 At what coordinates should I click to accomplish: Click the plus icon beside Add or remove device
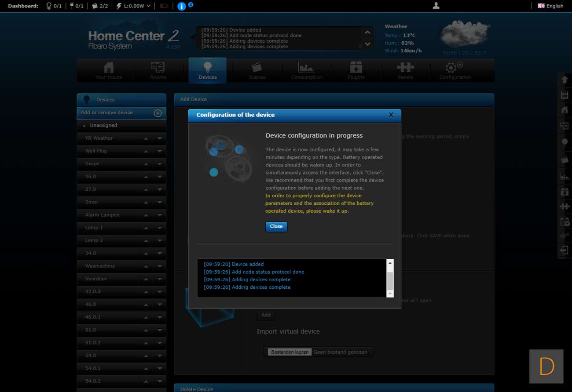[x=158, y=113]
